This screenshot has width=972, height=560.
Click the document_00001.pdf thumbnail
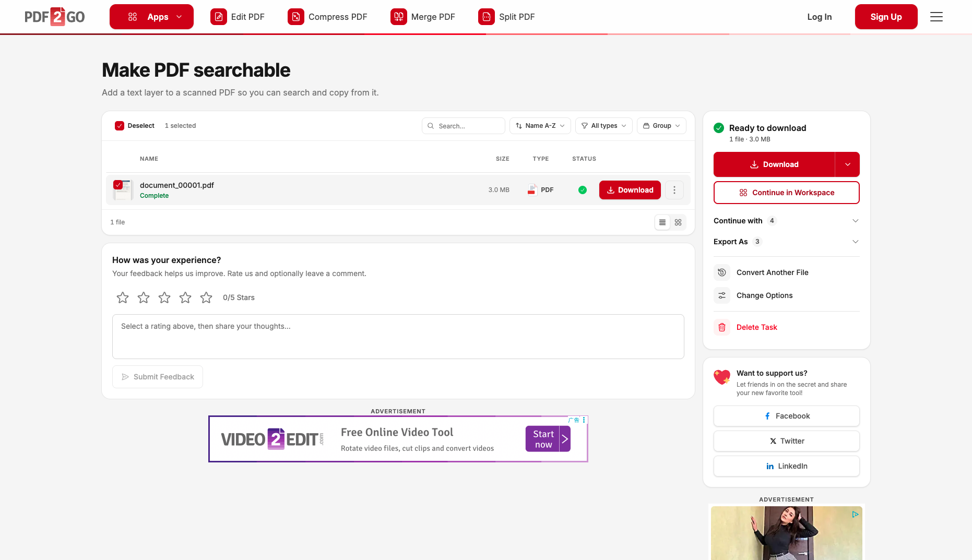(x=124, y=190)
